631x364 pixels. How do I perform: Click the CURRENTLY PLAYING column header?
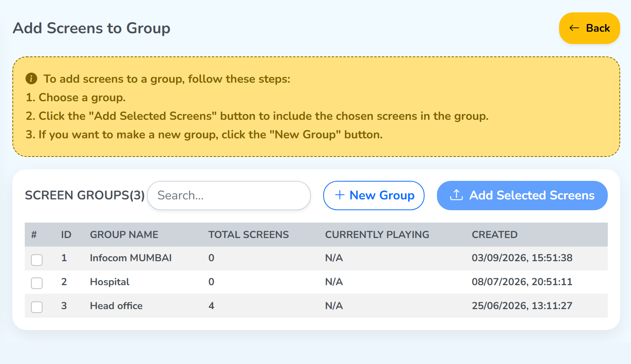tap(377, 235)
